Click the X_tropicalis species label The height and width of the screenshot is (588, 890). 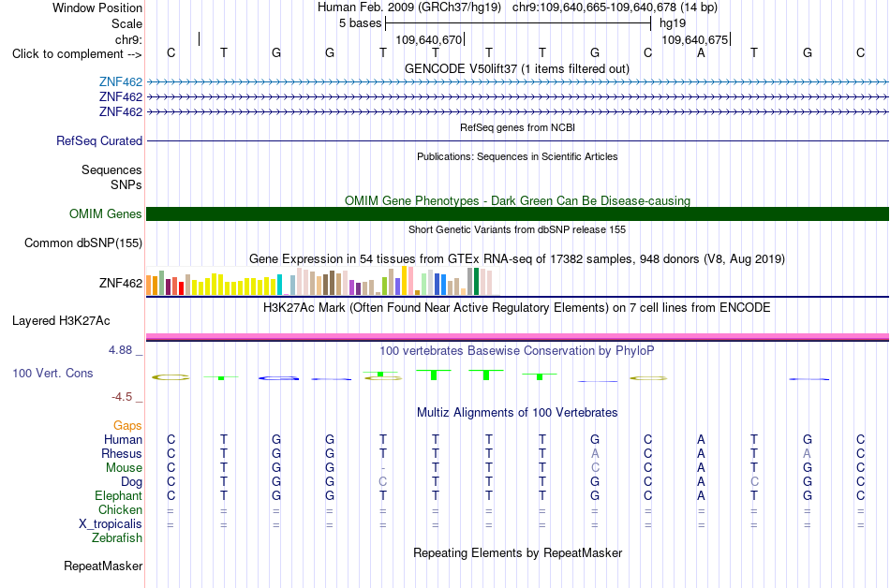pos(111,524)
